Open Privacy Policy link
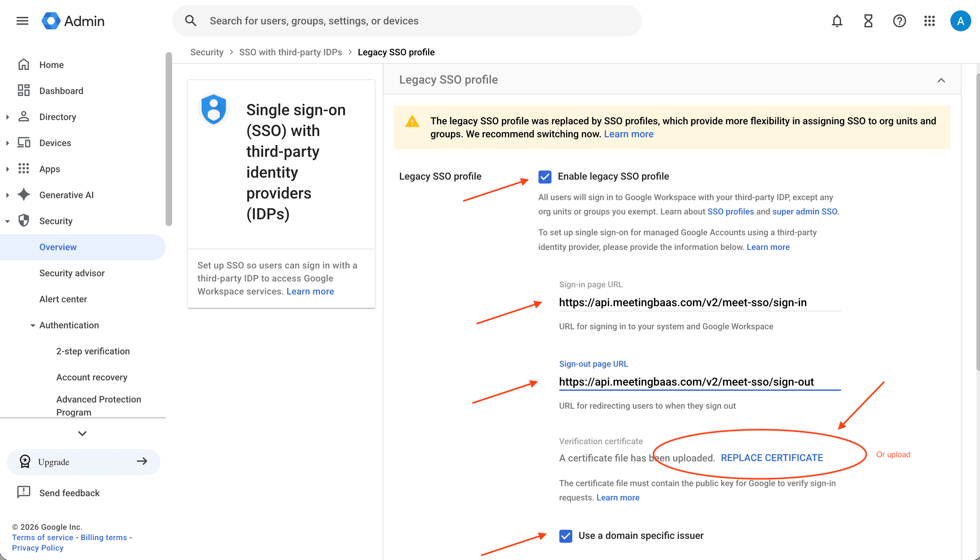Screen dimensions: 980x560 (x=38, y=548)
